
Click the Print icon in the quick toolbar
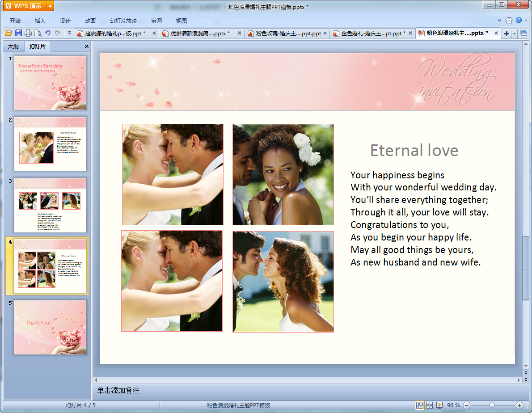coord(28,33)
